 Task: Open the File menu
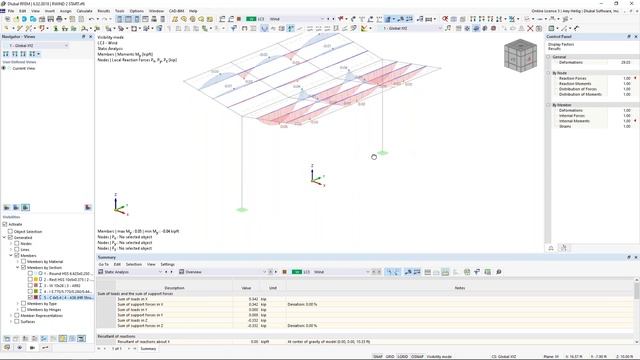(11, 11)
